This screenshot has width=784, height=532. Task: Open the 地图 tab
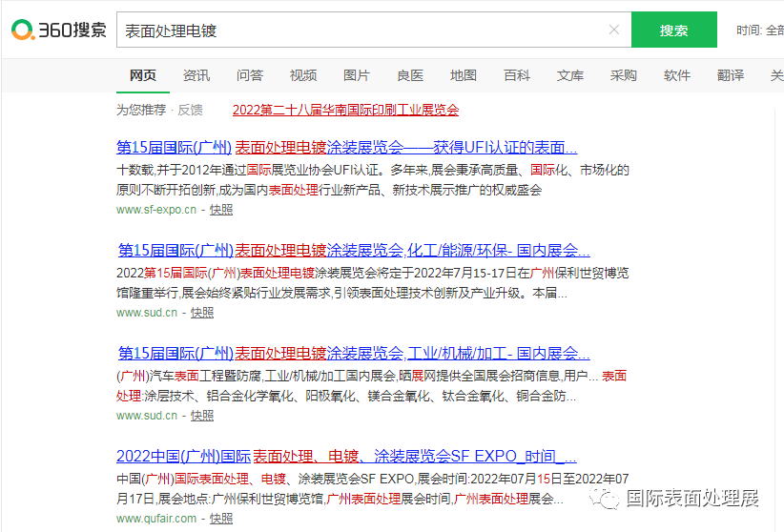(463, 75)
